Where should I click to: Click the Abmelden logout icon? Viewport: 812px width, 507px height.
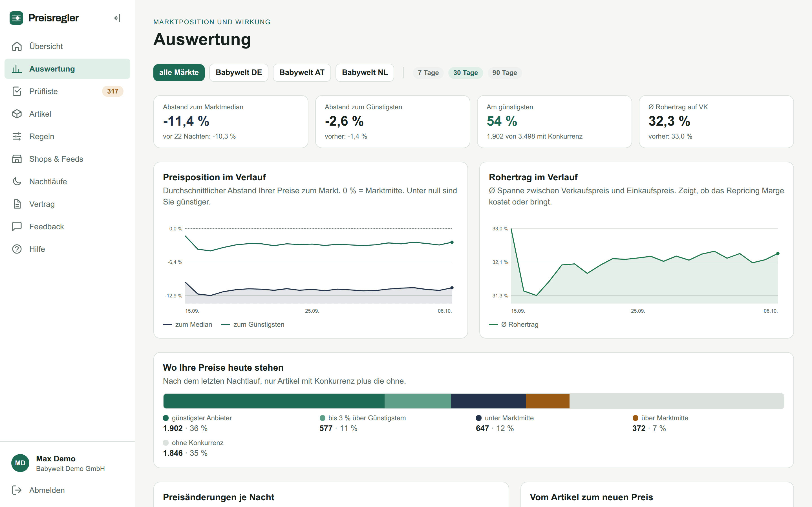tap(17, 490)
